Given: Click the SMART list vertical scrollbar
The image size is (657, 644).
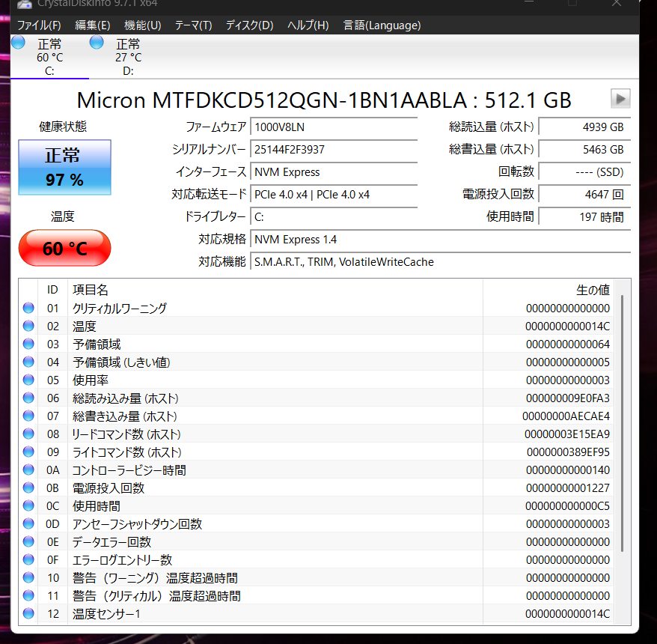Looking at the screenshot, I should [622, 419].
